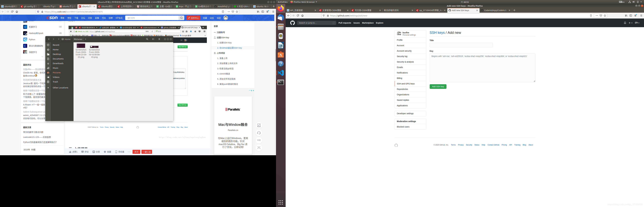This screenshot has width=644, height=207.
Task: Open the GitHub user avatar dropdown menu
Action: click(x=637, y=23)
